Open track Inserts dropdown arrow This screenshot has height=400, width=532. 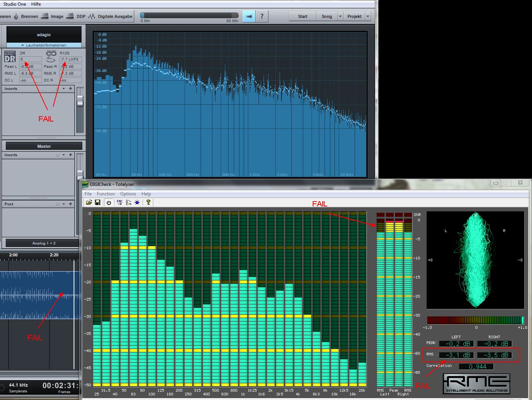(64, 88)
